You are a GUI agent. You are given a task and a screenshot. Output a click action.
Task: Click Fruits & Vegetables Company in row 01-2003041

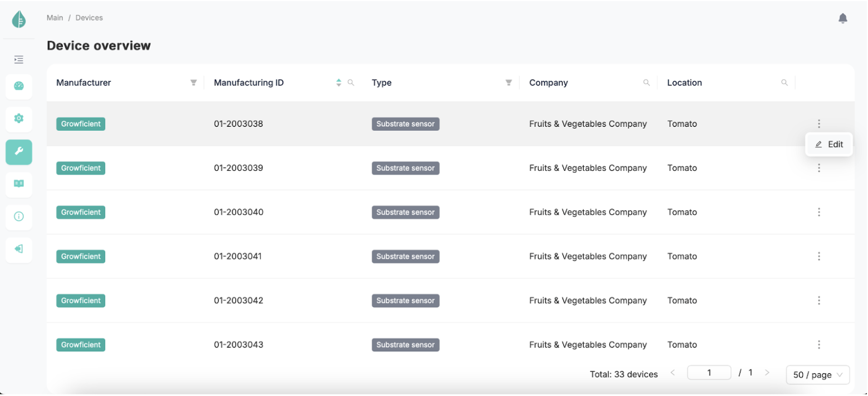(x=588, y=256)
